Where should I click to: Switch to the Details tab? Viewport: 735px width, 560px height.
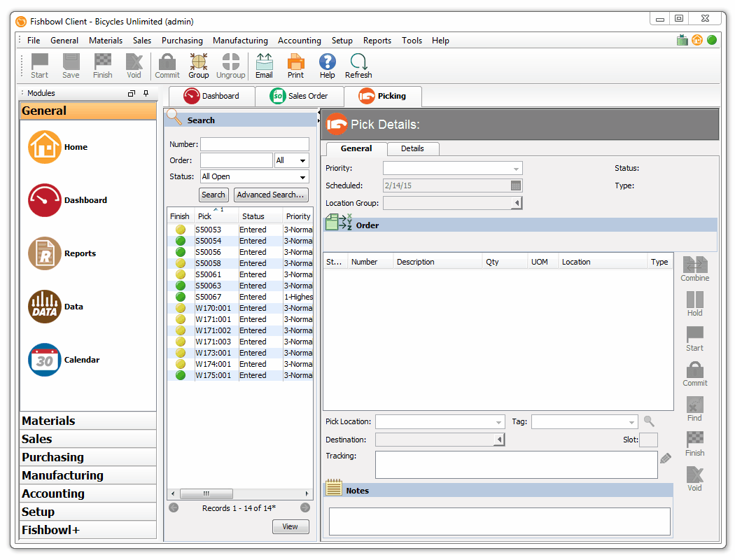coord(412,148)
